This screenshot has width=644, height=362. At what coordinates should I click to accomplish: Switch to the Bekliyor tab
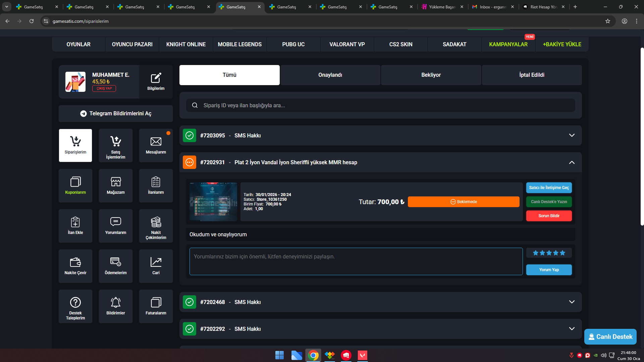[431, 75]
